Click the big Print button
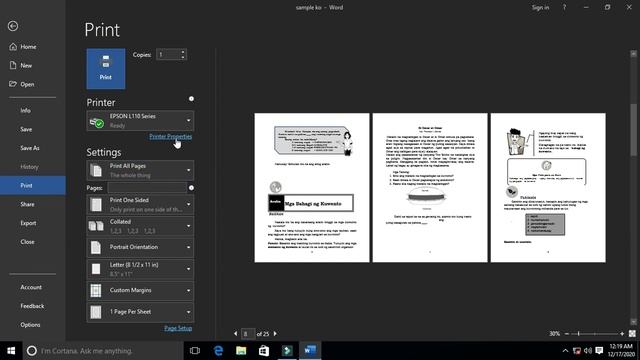The height and width of the screenshot is (360, 640). tap(106, 69)
